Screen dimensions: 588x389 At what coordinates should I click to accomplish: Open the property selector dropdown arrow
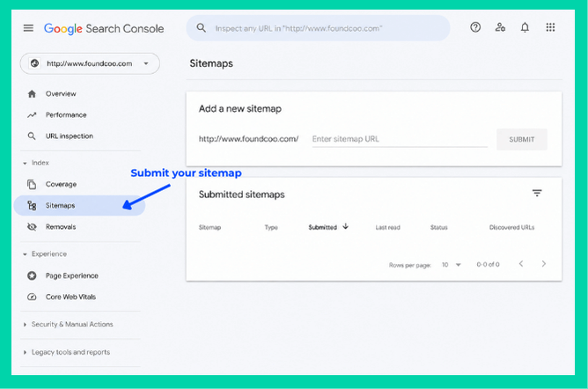(146, 63)
